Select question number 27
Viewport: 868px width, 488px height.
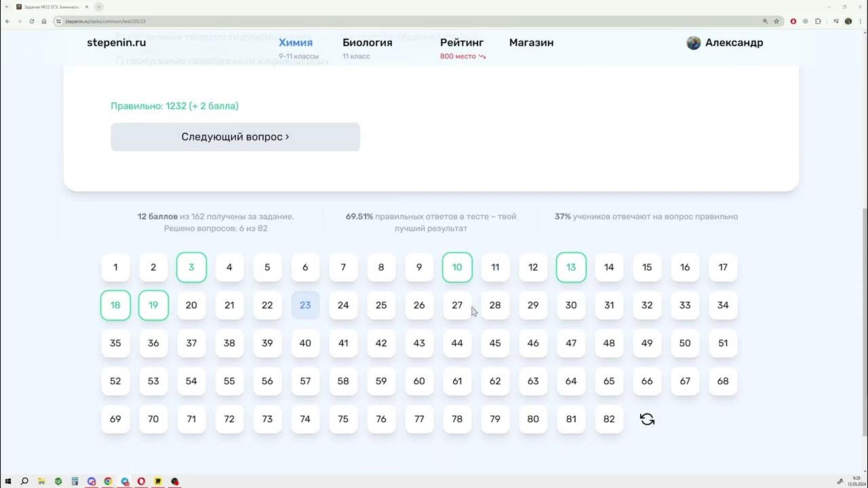[x=457, y=305]
